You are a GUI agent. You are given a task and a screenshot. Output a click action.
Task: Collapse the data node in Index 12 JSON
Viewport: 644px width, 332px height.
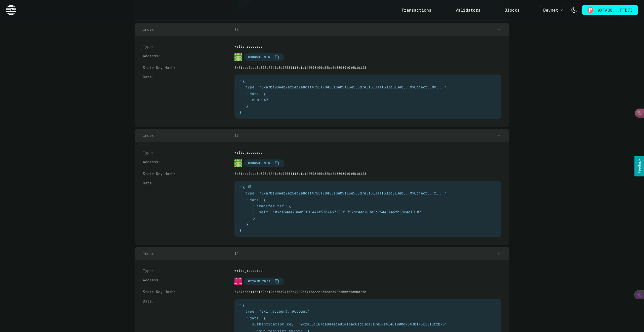tap(247, 93)
